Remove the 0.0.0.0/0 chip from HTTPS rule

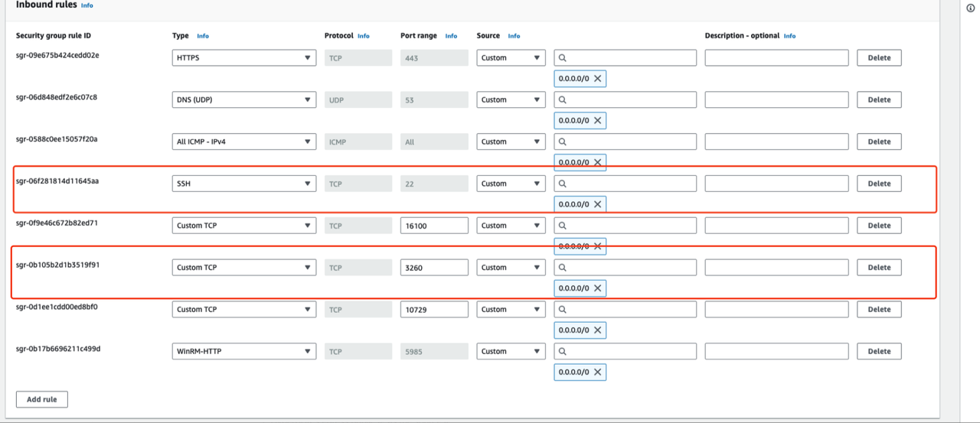click(598, 78)
